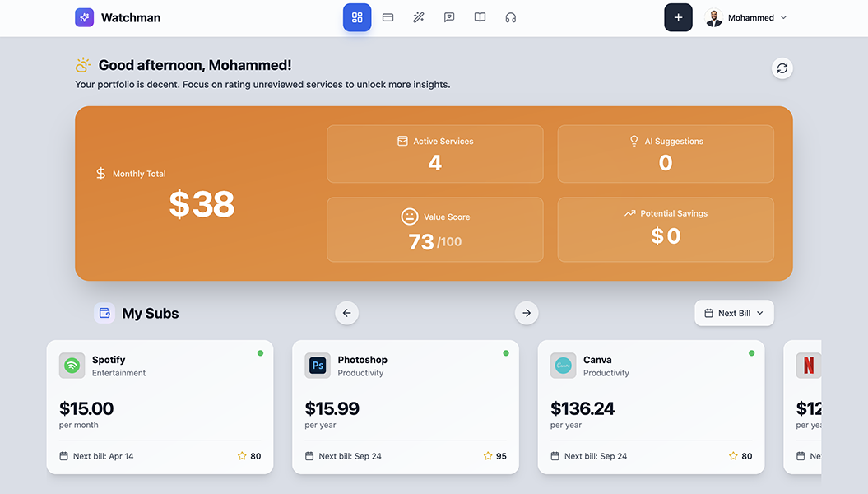Click the refresh icon near the greeting

[782, 68]
